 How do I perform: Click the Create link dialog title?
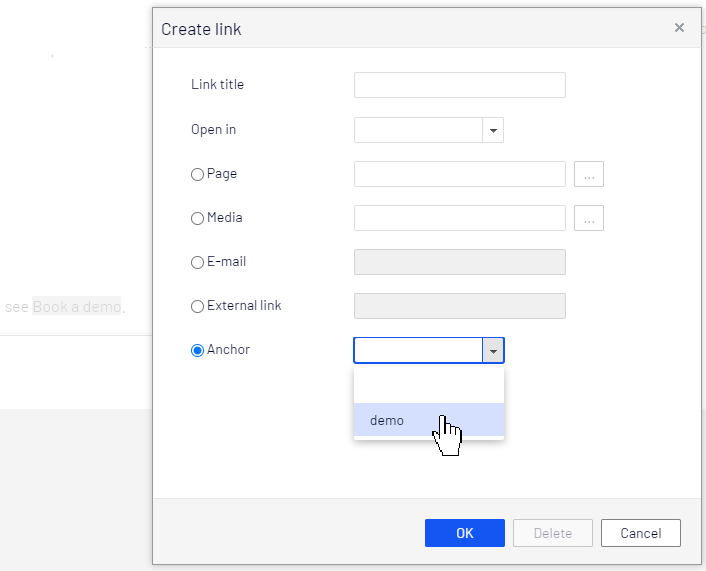tap(201, 29)
